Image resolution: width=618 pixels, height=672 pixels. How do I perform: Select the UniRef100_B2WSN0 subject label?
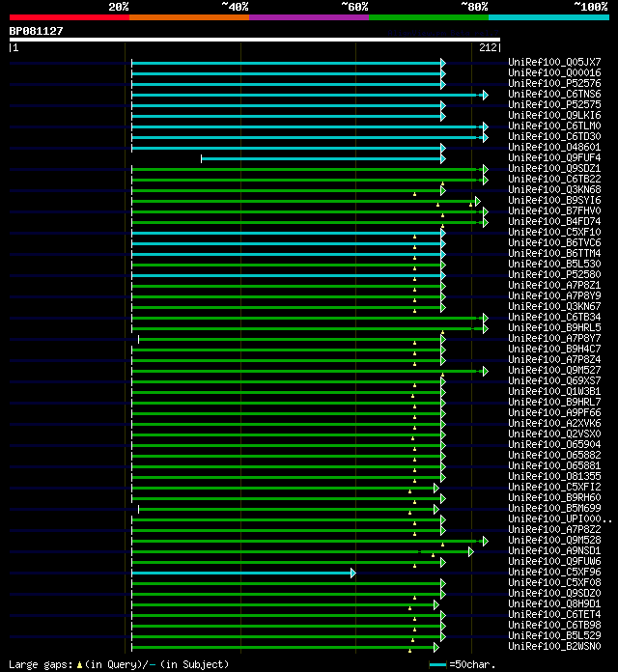(x=554, y=646)
